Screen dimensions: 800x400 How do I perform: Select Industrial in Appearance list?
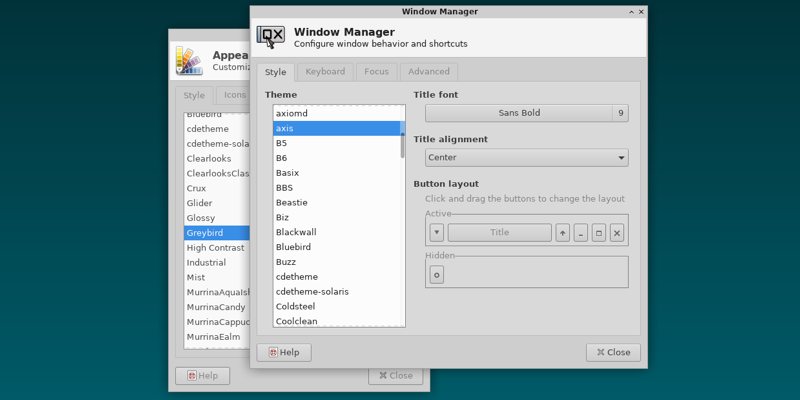pyautogui.click(x=217, y=263)
